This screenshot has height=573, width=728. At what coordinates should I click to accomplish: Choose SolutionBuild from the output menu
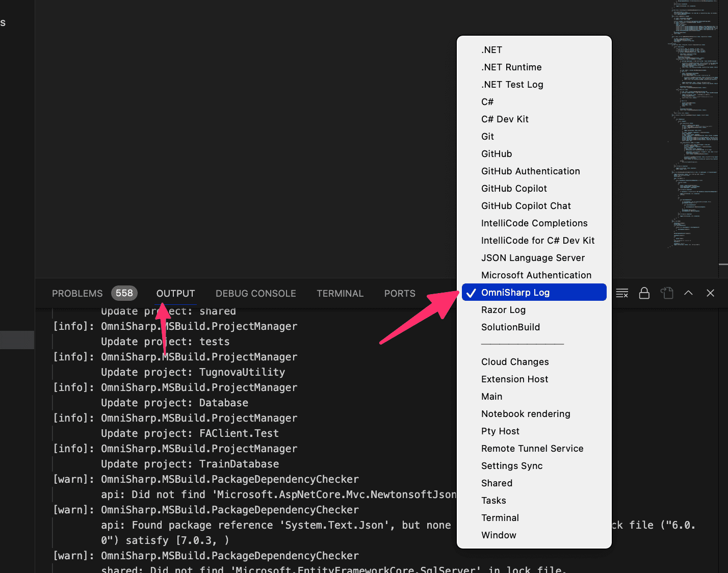(x=510, y=327)
